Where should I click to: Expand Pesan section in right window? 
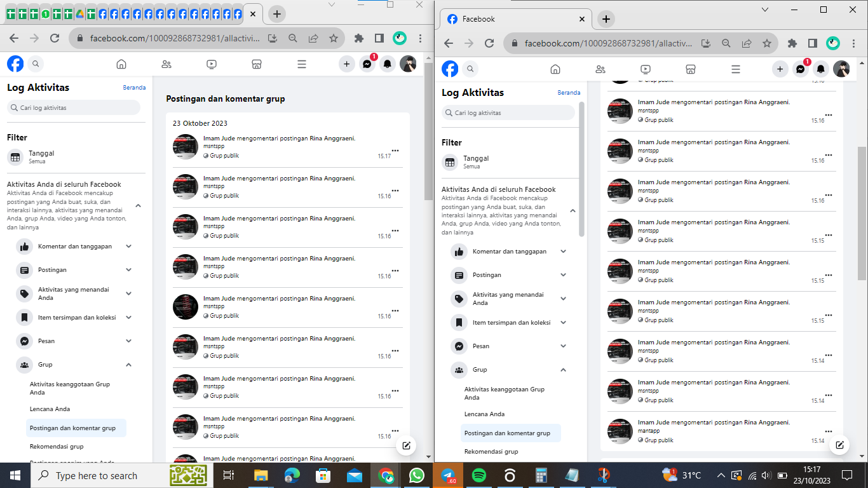point(563,346)
